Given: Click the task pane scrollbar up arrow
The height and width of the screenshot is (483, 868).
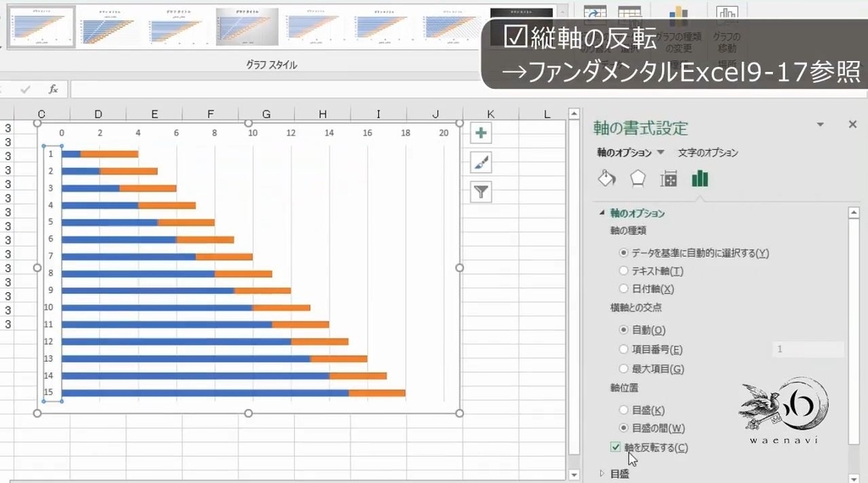Looking at the screenshot, I should point(854,213).
